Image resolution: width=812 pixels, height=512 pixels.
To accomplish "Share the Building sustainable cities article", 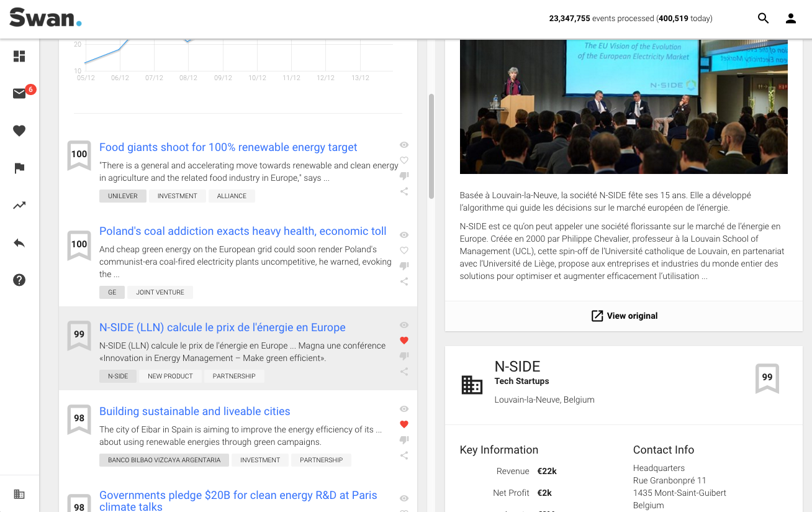I will coord(404,455).
